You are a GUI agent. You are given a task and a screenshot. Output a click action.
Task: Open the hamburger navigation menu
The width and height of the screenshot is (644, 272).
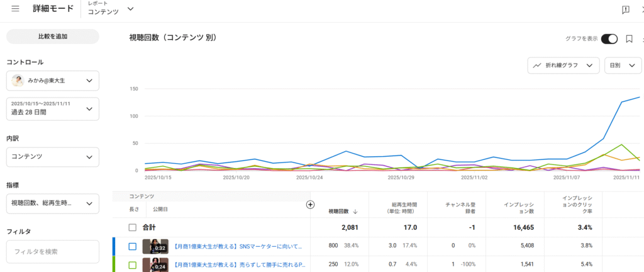tap(15, 9)
